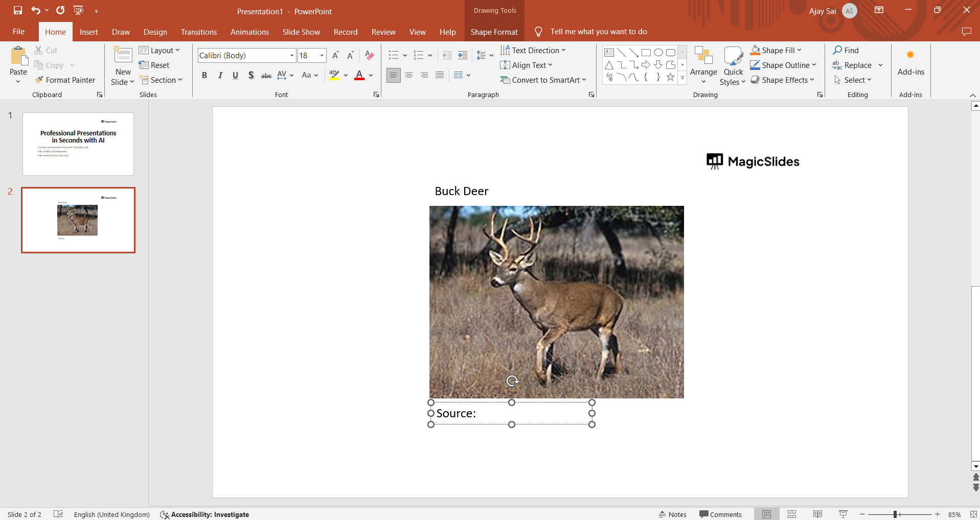Screen dimensions: 980x520
Task: Select slide 1 thumbnail
Action: (x=78, y=144)
